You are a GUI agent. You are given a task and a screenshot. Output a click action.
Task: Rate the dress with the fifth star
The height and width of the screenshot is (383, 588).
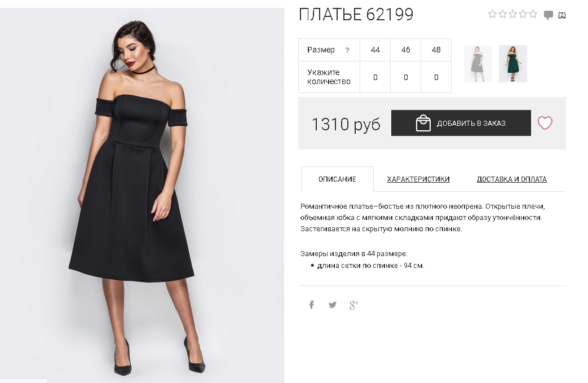click(x=533, y=14)
